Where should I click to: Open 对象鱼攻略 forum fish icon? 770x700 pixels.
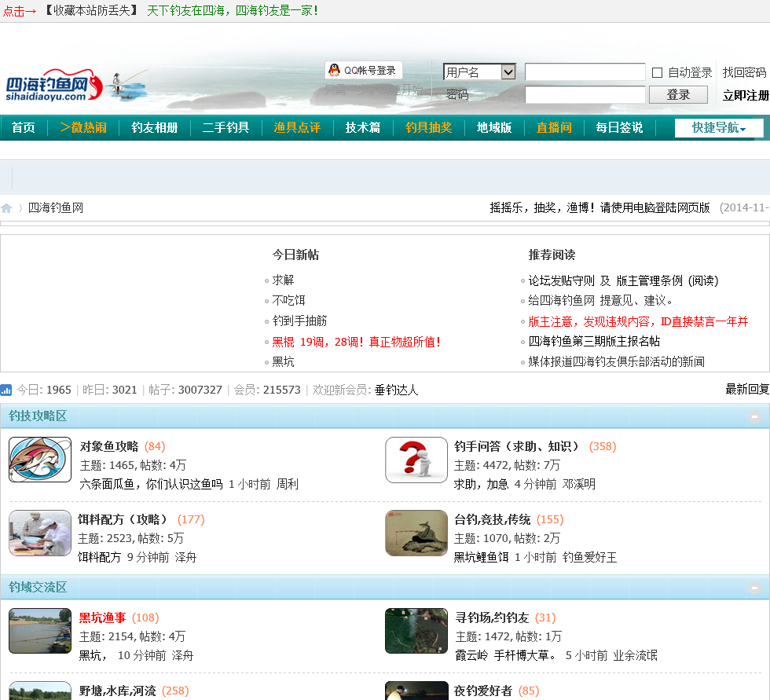(40, 460)
